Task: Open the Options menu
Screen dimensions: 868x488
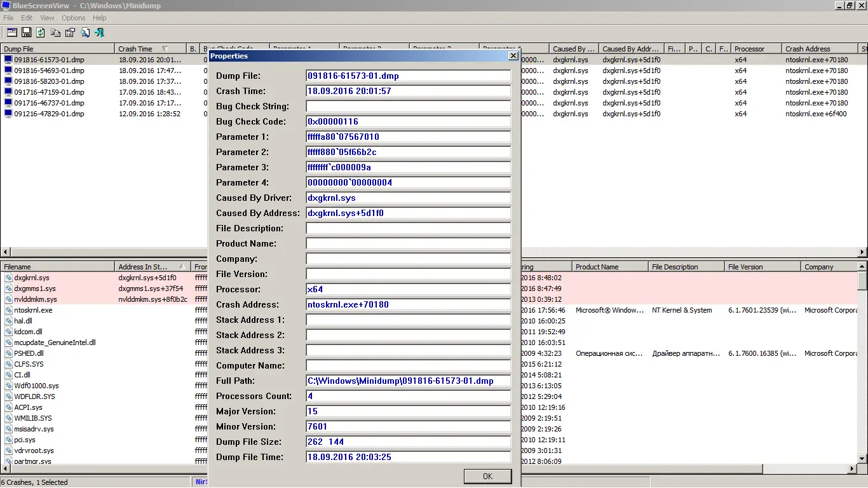Action: 74,18
